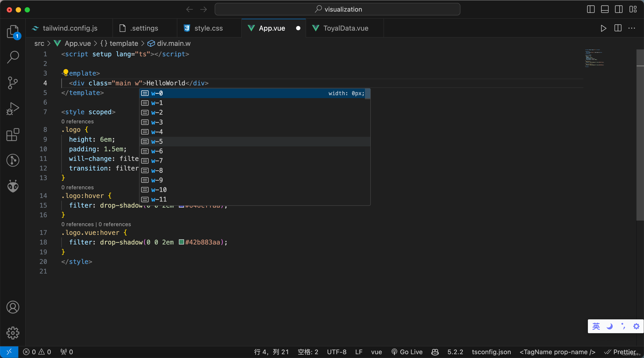Select the w-0 suggestion

click(254, 93)
